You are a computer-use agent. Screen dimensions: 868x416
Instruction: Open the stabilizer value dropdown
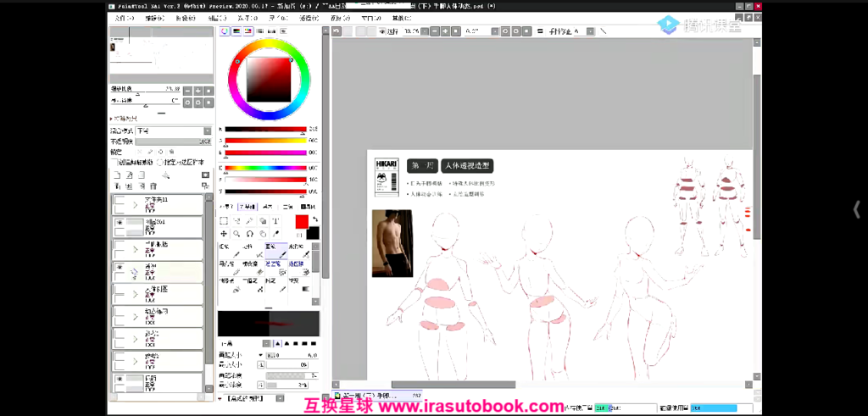pos(590,31)
